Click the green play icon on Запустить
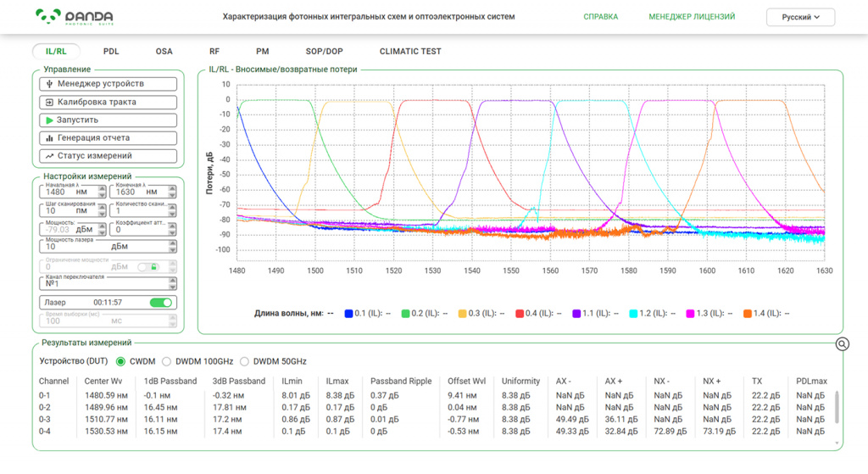 [x=49, y=120]
